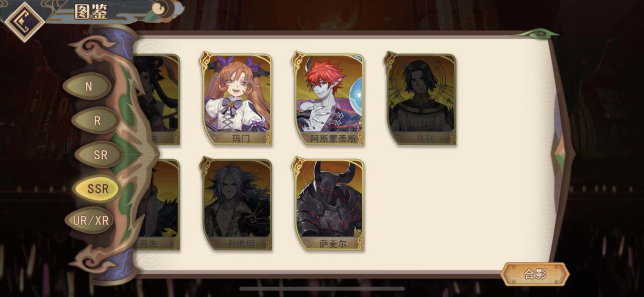The image size is (644, 297).
Task: Click the 合影 group photo button
Action: click(x=535, y=274)
